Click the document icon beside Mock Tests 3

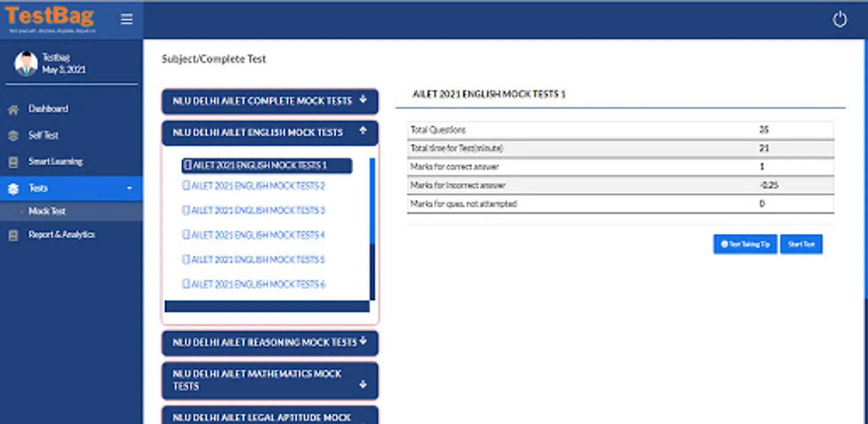pyautogui.click(x=186, y=210)
